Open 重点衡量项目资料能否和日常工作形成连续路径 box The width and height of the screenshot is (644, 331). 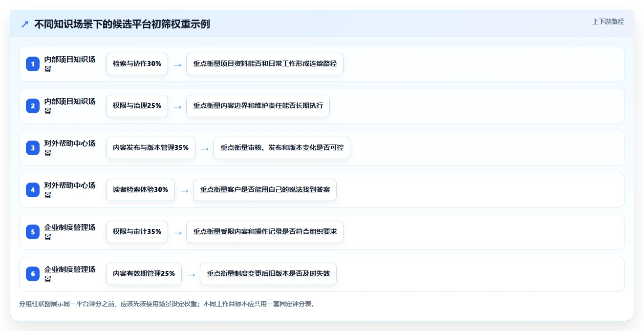tap(265, 64)
